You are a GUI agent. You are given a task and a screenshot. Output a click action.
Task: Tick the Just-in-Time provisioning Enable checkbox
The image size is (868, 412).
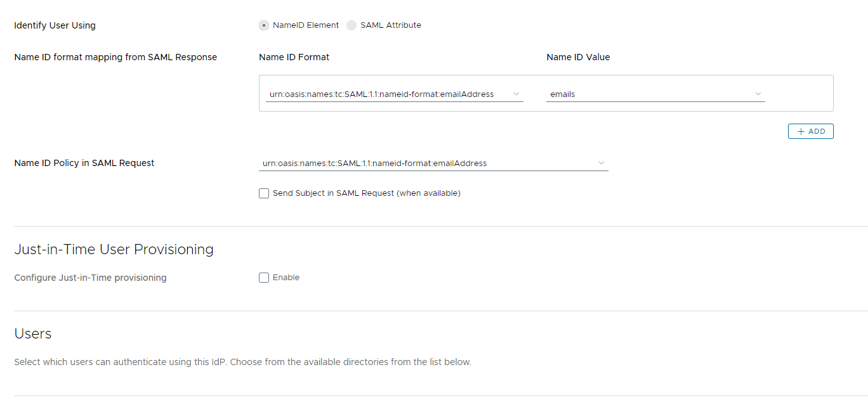click(264, 278)
